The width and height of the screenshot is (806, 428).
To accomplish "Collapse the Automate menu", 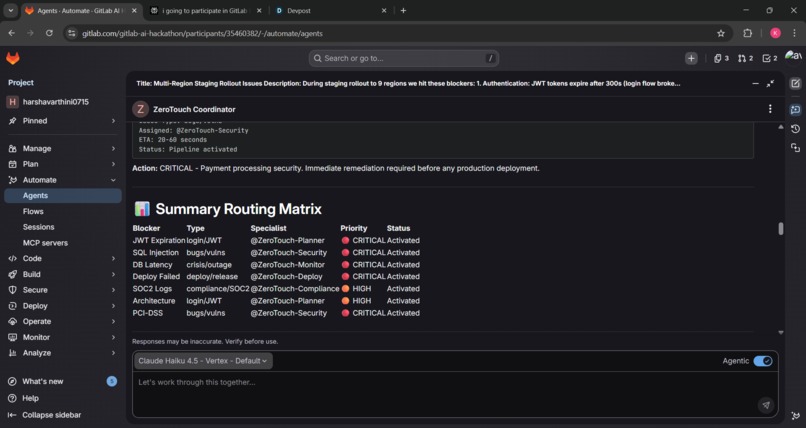I will point(62,180).
